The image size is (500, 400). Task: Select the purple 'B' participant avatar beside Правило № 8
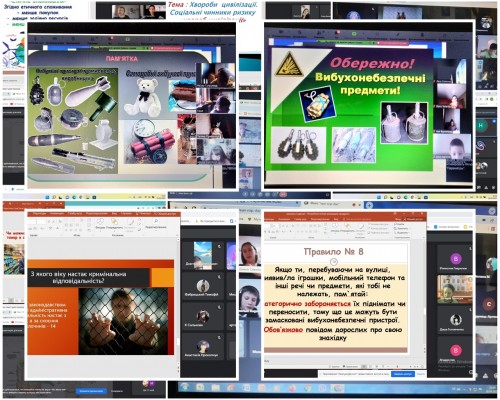pos(455,259)
